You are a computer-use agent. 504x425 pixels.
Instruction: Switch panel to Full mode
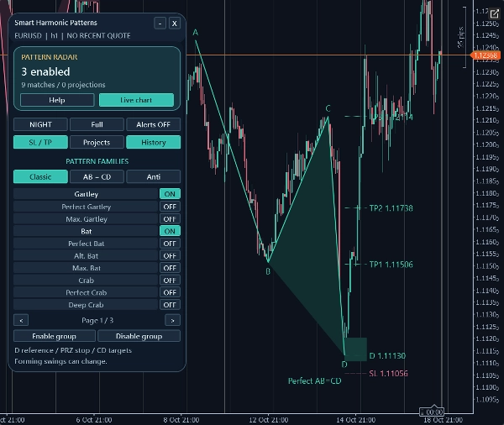click(x=97, y=124)
